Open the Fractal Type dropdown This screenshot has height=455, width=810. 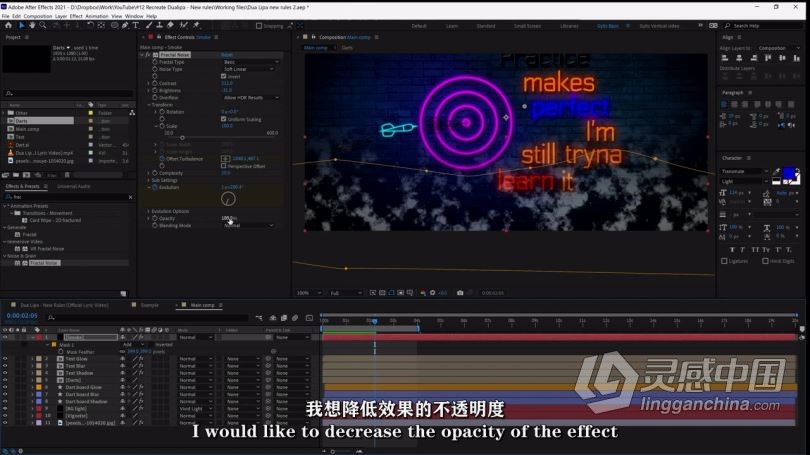pyautogui.click(x=251, y=62)
